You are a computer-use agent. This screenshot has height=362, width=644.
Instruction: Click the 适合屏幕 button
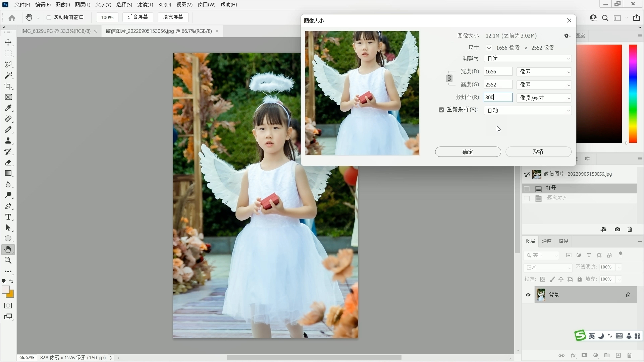[x=138, y=17]
